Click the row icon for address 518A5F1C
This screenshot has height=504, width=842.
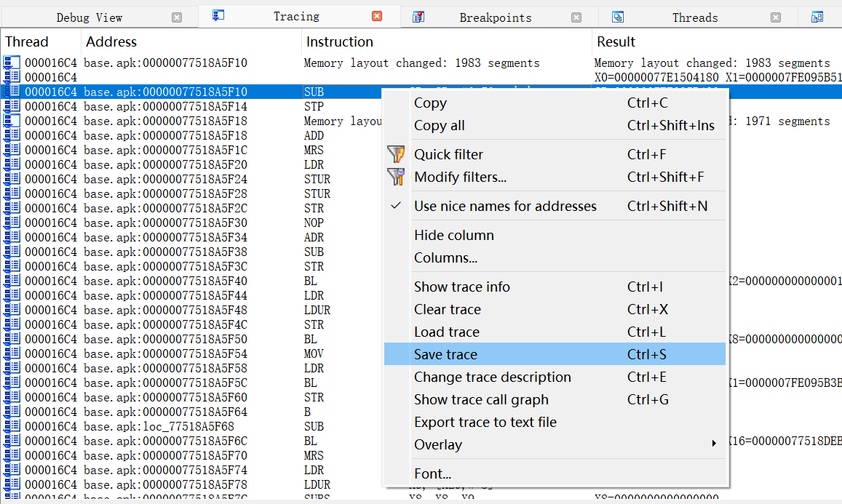click(x=12, y=150)
